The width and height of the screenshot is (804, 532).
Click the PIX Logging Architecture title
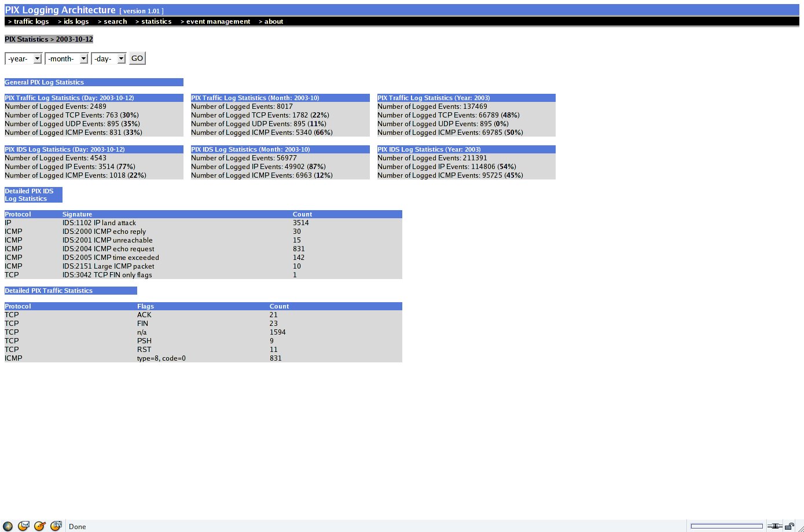pyautogui.click(x=60, y=10)
